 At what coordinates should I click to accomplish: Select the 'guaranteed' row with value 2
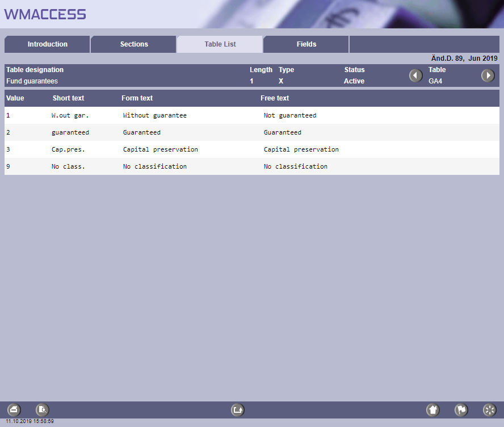click(x=70, y=132)
